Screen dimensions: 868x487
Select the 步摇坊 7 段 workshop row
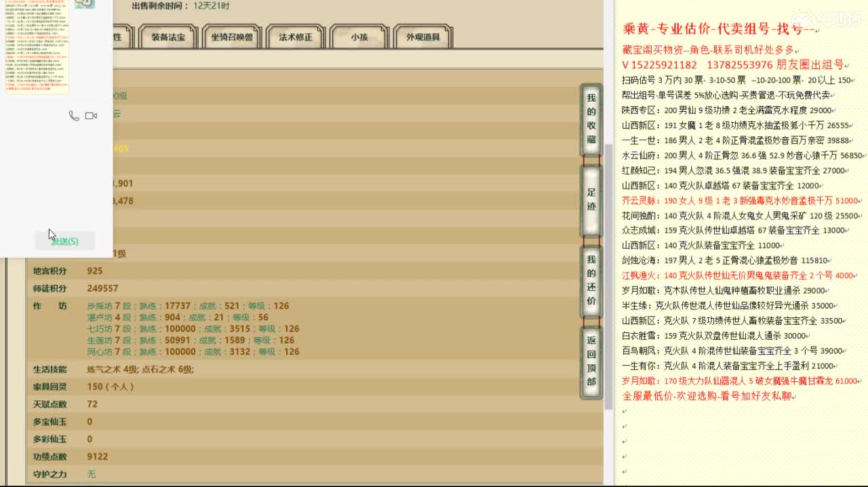pos(189,306)
